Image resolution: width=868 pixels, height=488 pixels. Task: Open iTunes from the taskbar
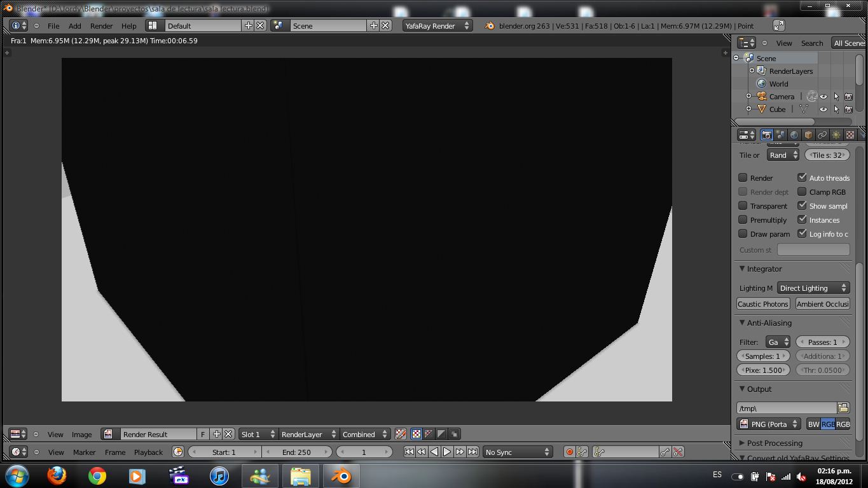pos(219,476)
